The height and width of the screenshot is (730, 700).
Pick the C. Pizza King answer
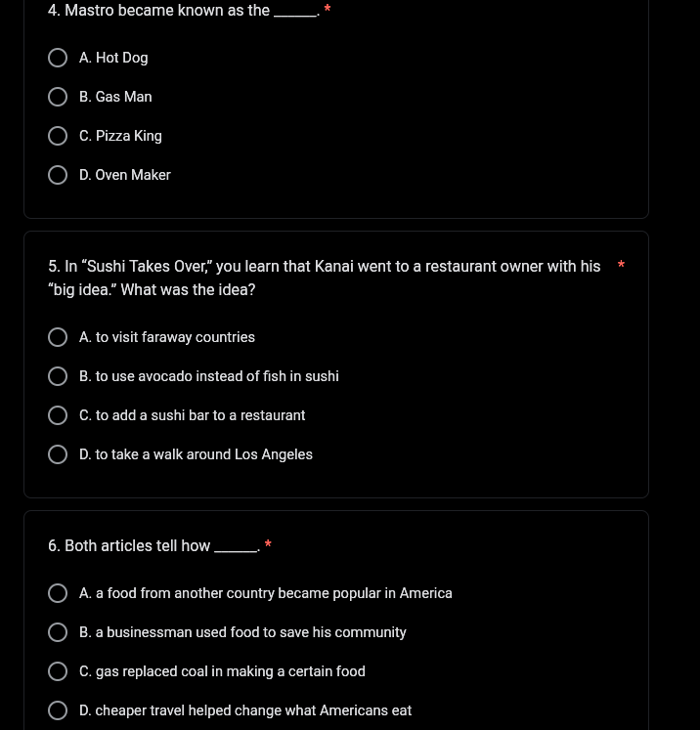pyautogui.click(x=58, y=136)
